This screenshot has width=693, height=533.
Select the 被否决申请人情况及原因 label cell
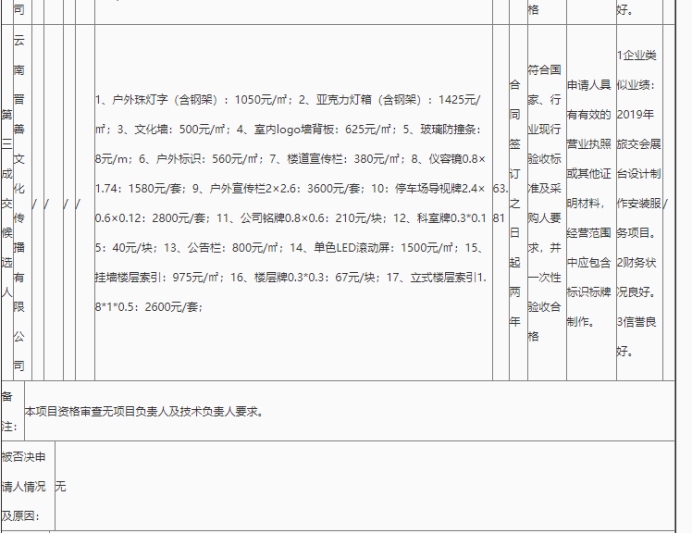[24, 486]
